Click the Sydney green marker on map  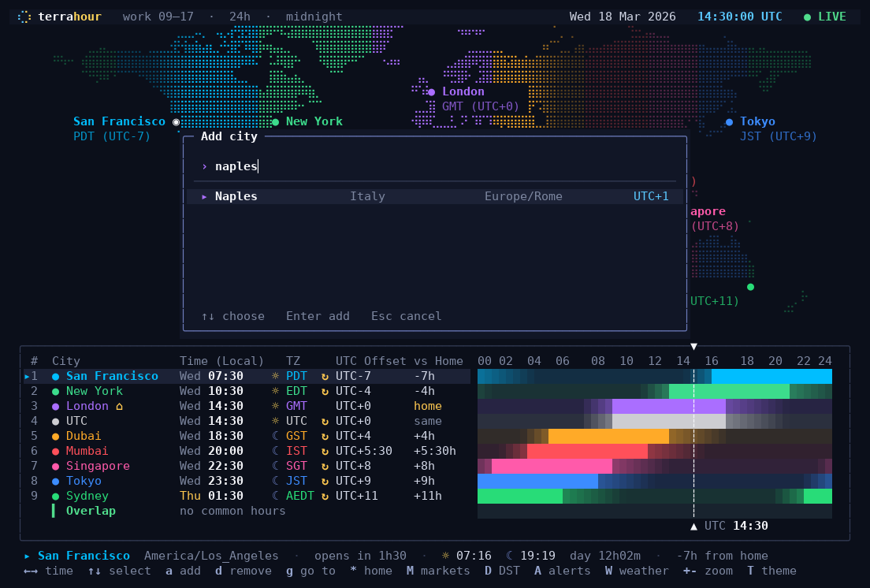pos(751,287)
